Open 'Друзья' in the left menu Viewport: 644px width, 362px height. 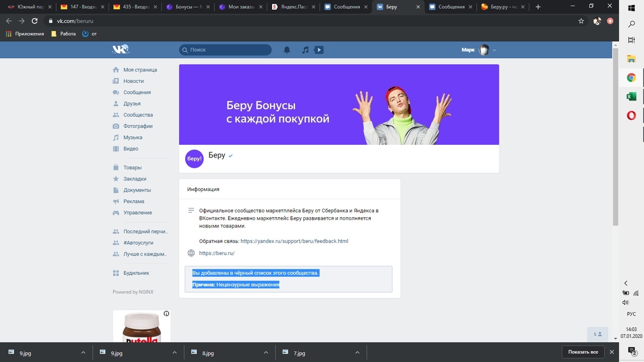click(132, 104)
